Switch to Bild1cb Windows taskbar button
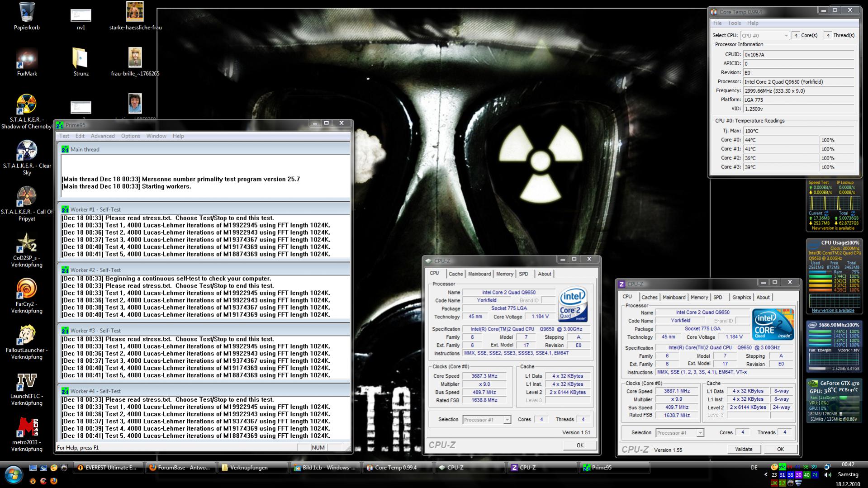 point(326,468)
